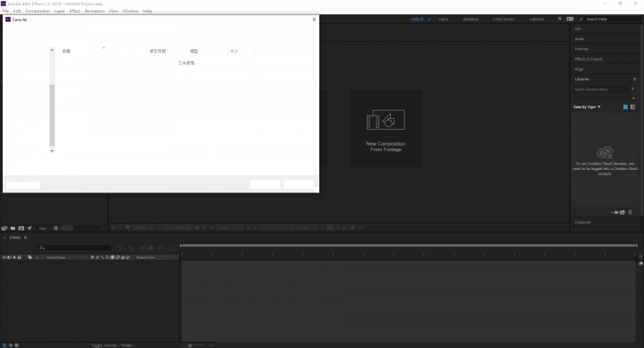
Task: Open the Window menu
Action: click(x=131, y=11)
